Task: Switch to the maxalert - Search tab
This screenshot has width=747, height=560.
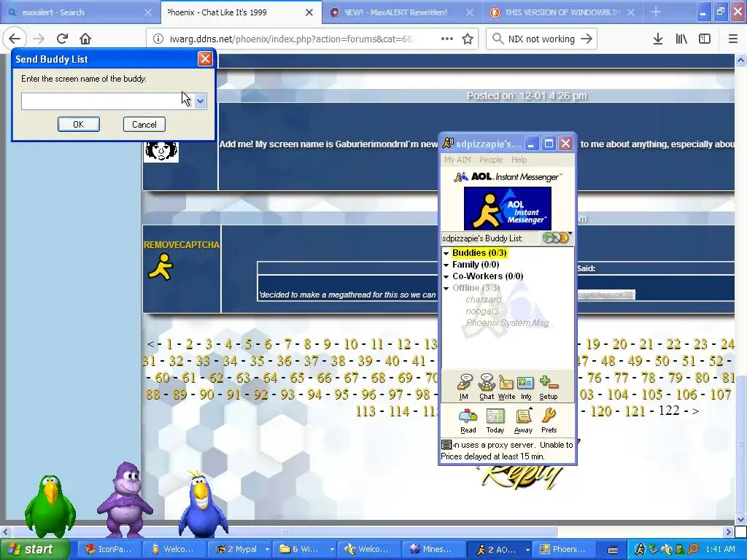Action: (x=80, y=12)
